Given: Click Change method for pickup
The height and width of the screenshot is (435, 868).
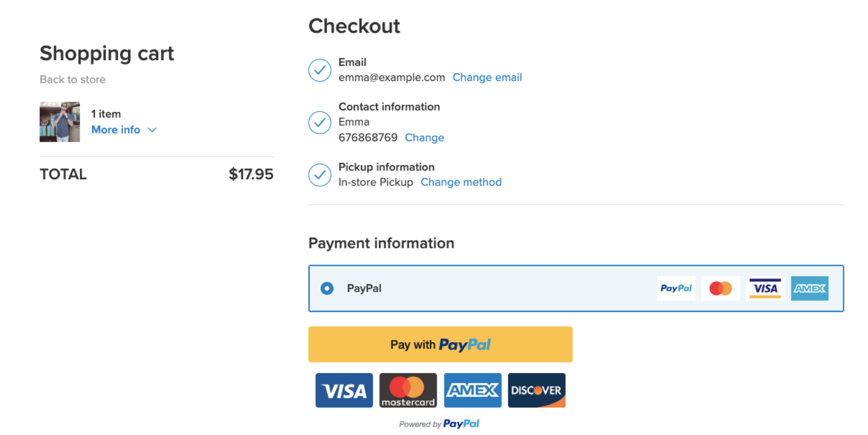Looking at the screenshot, I should (461, 182).
